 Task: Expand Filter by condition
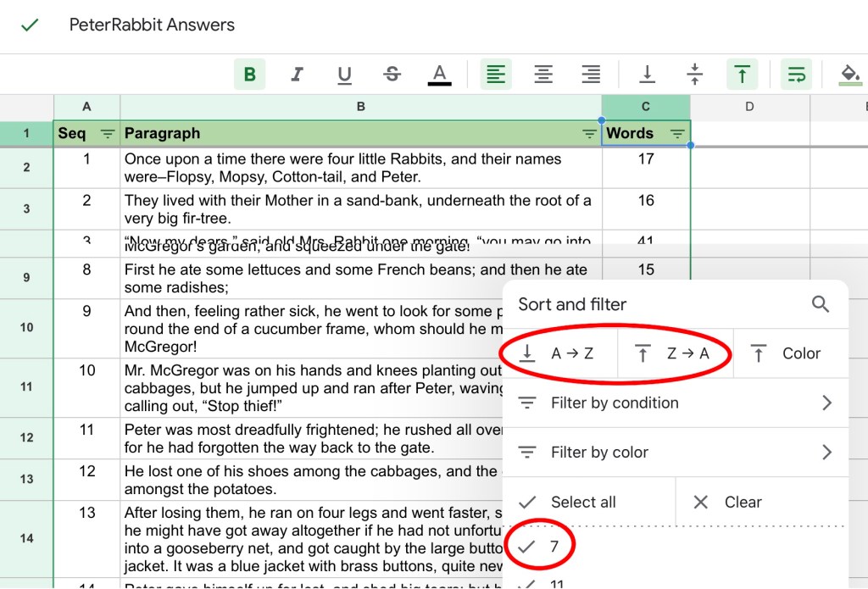coord(675,403)
